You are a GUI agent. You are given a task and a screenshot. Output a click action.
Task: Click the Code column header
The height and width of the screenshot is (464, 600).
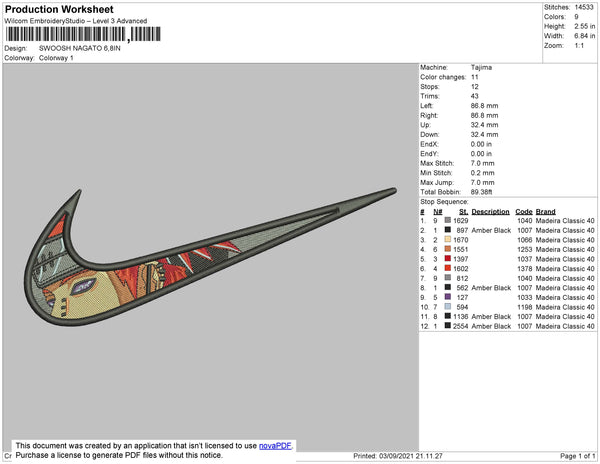click(524, 212)
